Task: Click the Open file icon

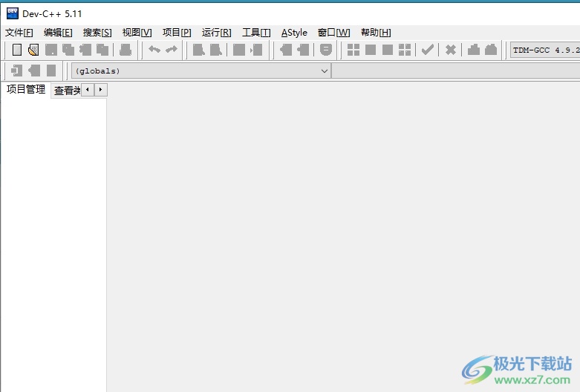Action: click(33, 50)
